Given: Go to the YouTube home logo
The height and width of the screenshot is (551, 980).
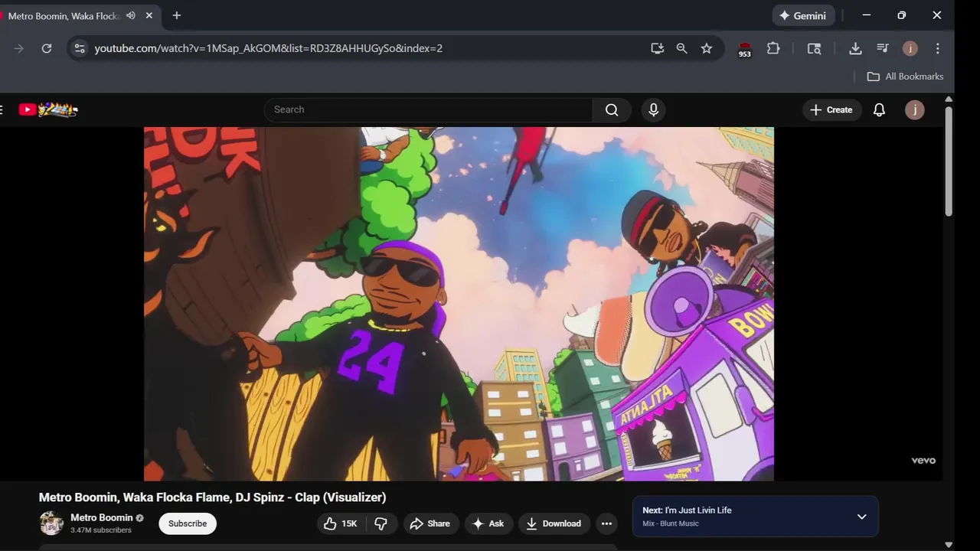Looking at the screenshot, I should tap(48, 109).
